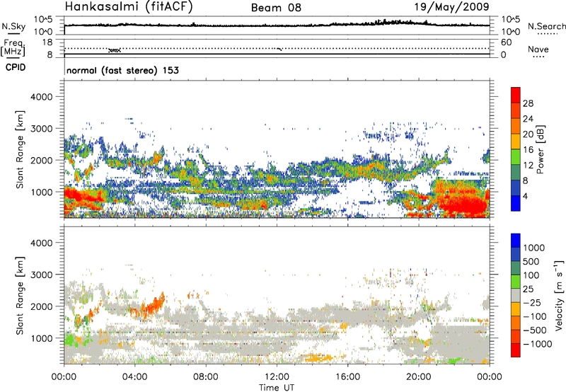
Task: Click the "28" power colorbar tick label
Action: point(528,103)
